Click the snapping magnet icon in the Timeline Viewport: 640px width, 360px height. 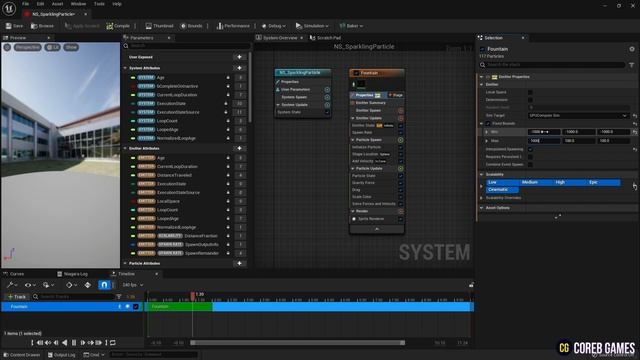coord(104,285)
